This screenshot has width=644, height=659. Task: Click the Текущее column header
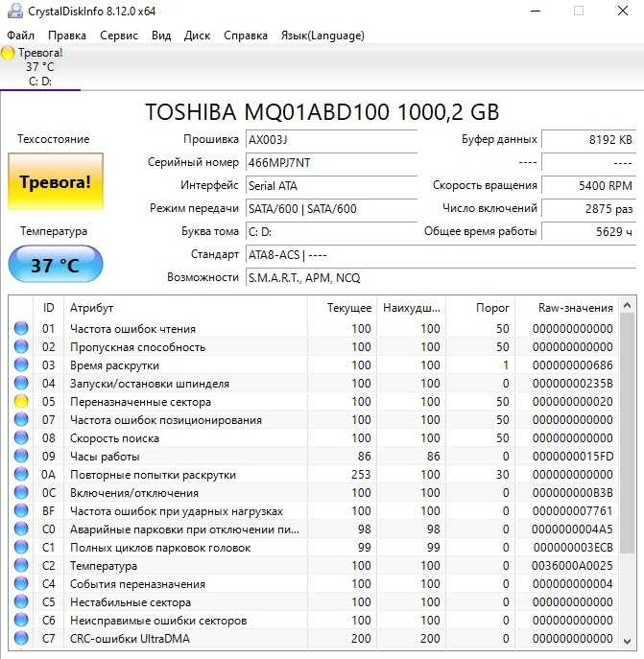[x=342, y=308]
